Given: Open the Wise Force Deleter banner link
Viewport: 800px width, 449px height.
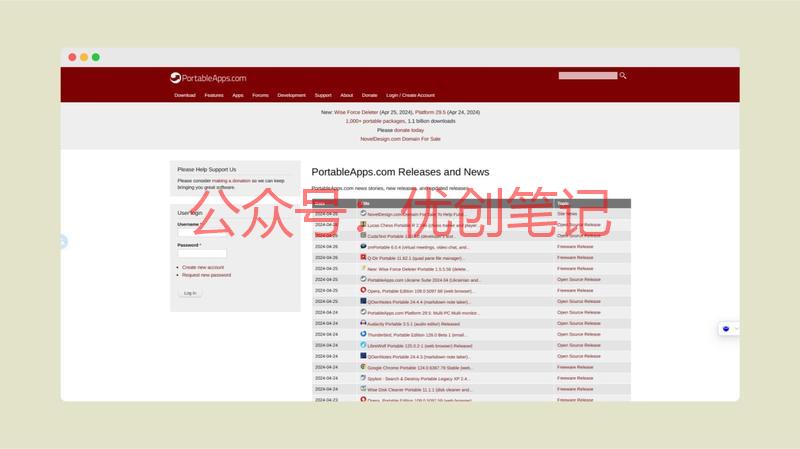Looking at the screenshot, I should pos(356,112).
